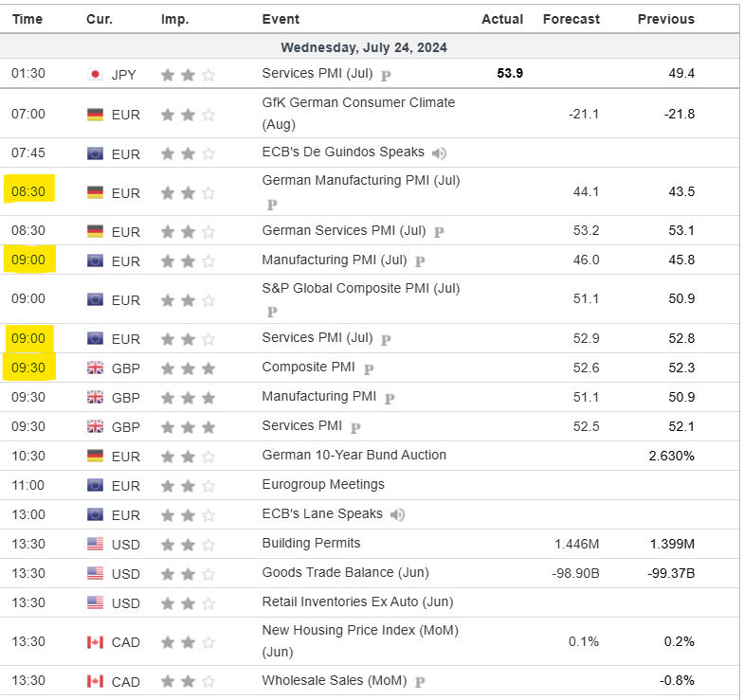Click speaker icon beside ECB's Lane Speaks

(397, 514)
